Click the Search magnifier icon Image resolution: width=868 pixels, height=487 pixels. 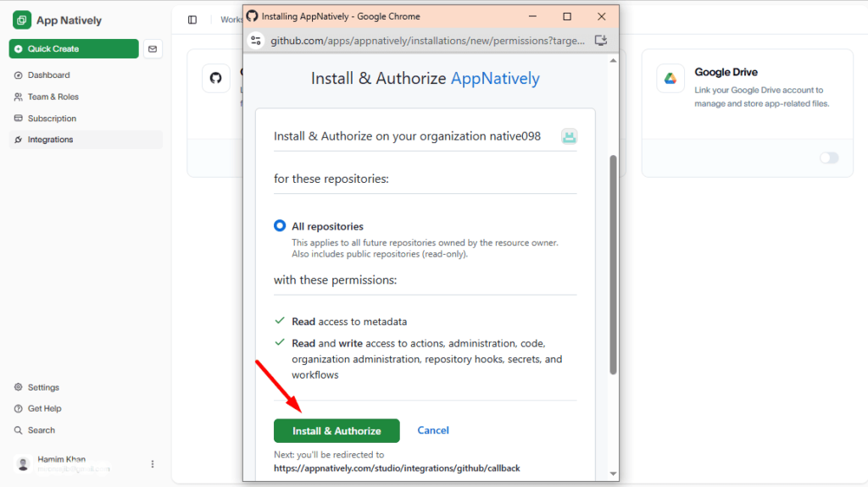tap(19, 430)
